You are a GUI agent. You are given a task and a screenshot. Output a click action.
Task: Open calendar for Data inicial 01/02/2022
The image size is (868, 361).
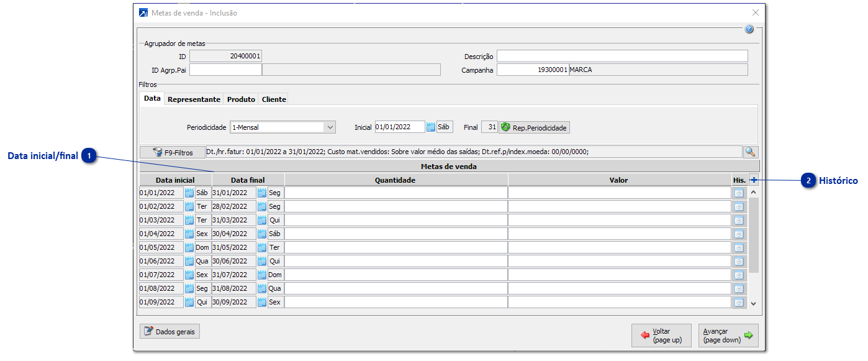189,206
